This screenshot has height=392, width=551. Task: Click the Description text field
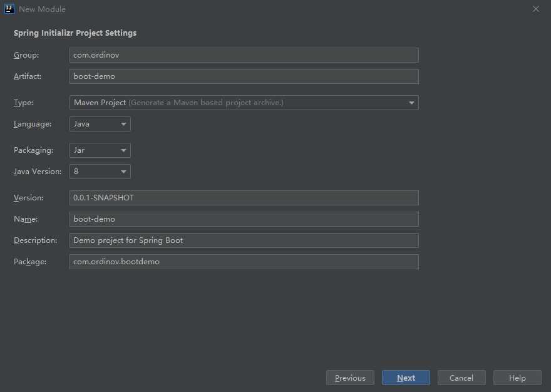(x=244, y=240)
